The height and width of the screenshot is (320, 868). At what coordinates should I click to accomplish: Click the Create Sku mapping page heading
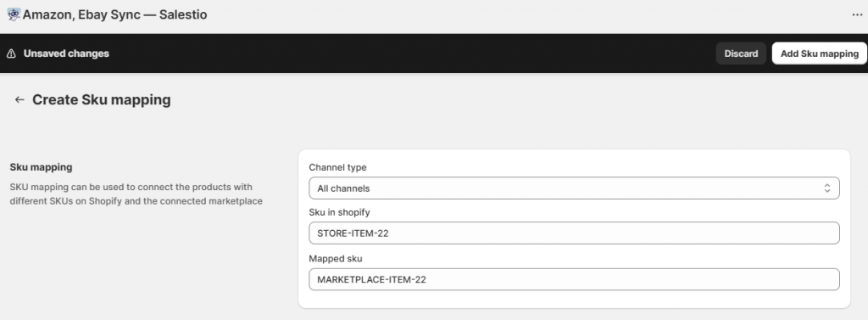[102, 100]
